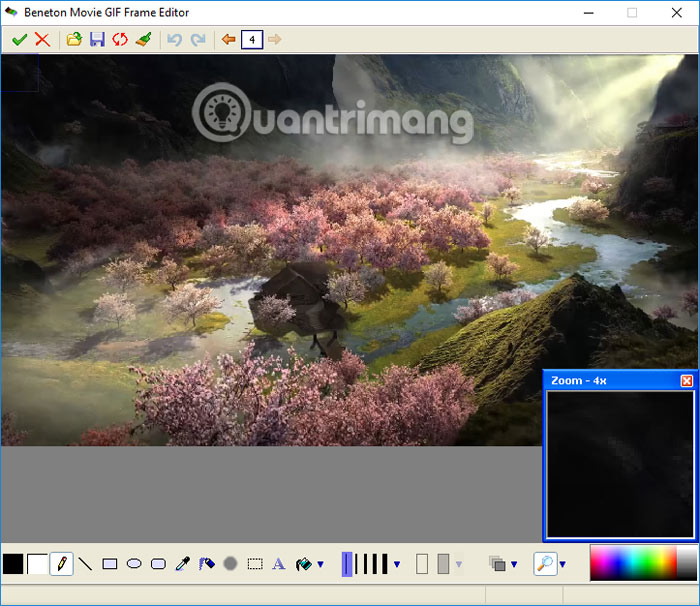Select the Text tool

279,564
